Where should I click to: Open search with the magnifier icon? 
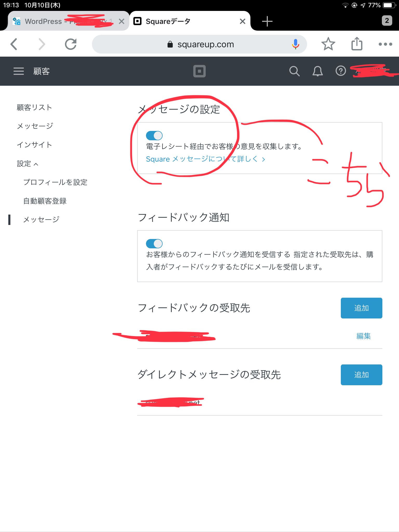pos(294,71)
